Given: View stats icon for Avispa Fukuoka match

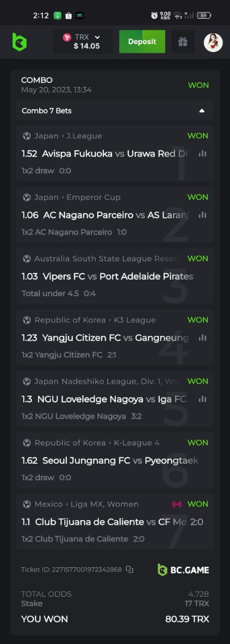Looking at the screenshot, I should [202, 153].
